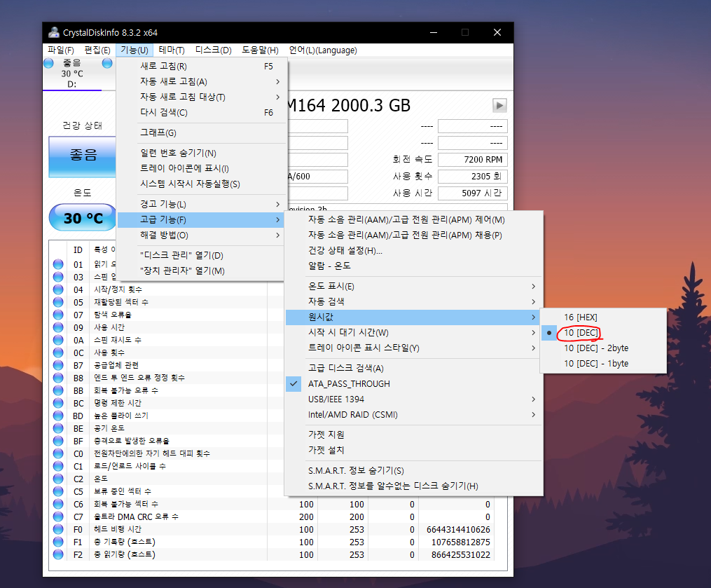Viewport: 711px width, 588px height.
Task: Click the 5097 시간 power-on hours field
Action: (473, 193)
